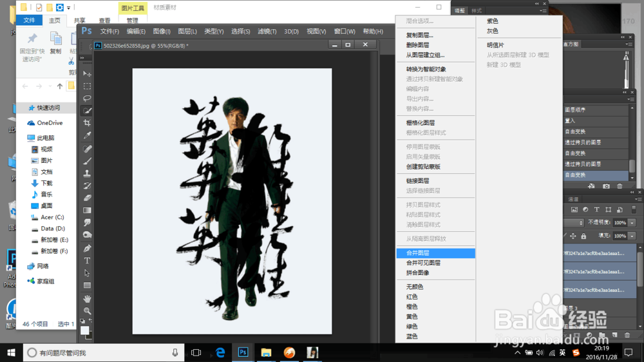Select 自由变换 last history state
The width and height of the screenshot is (644, 362).
click(596, 175)
